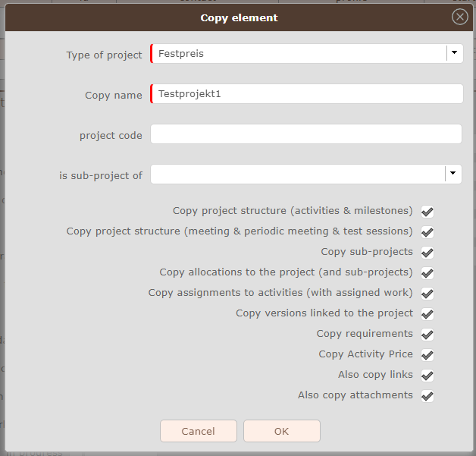This screenshot has width=476, height=456.
Task: Disable the Copy sub-projects checkbox
Action: click(x=427, y=253)
